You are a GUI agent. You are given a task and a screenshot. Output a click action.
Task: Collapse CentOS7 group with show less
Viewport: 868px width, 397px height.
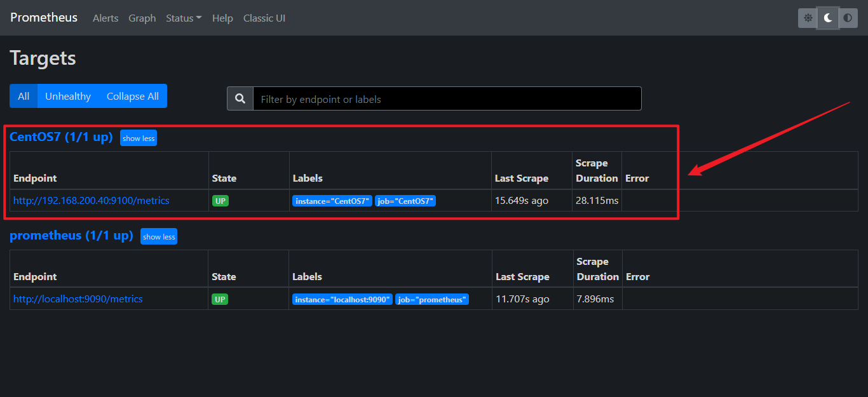pyautogui.click(x=139, y=138)
